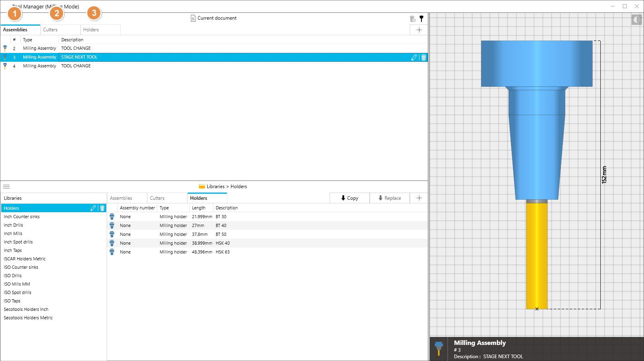Switch to the Cutters tab in the document panel
644x361 pixels.
51,30
